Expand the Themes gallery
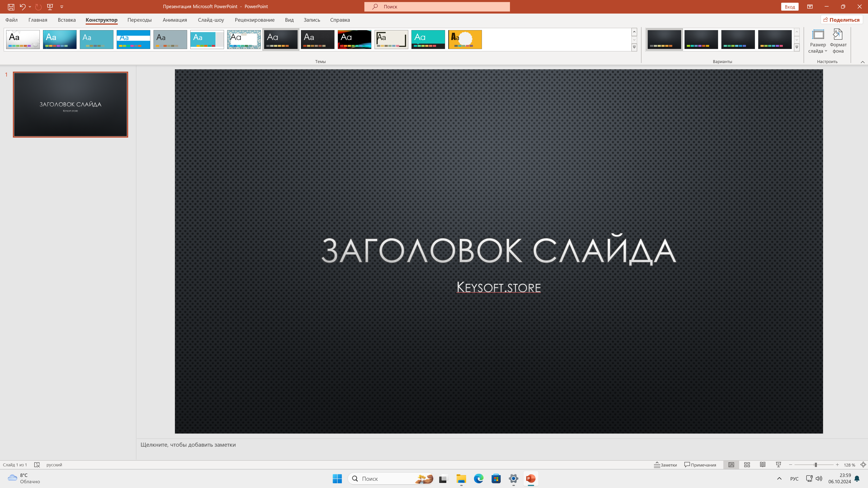Image resolution: width=868 pixels, height=488 pixels. (x=634, y=47)
